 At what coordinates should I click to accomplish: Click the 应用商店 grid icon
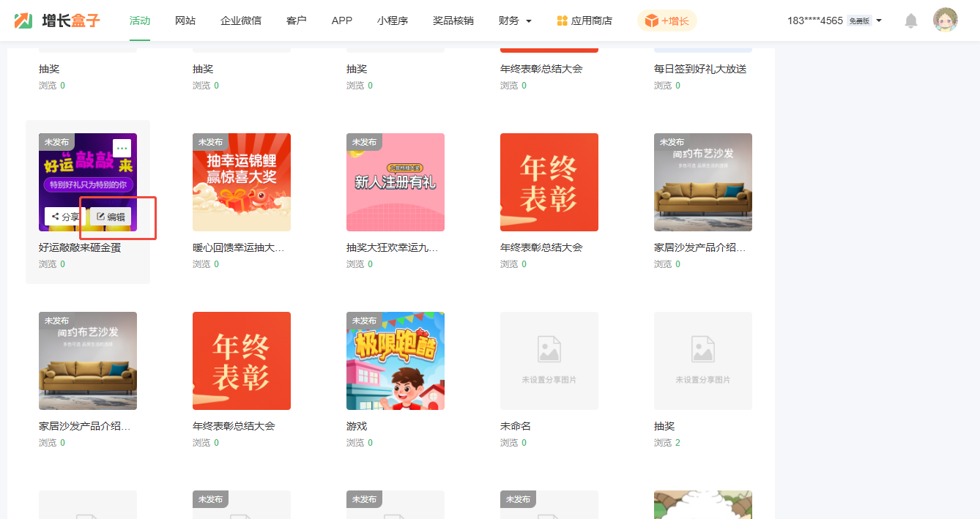point(563,20)
